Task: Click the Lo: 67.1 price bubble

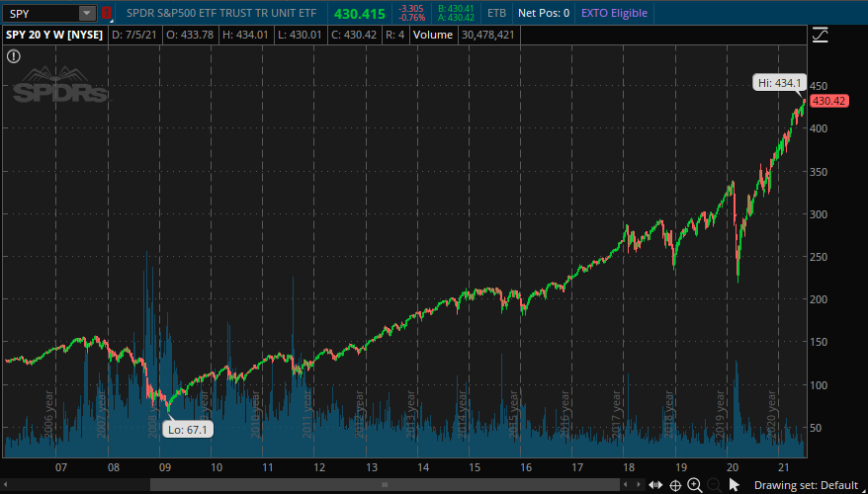Action: pos(187,429)
